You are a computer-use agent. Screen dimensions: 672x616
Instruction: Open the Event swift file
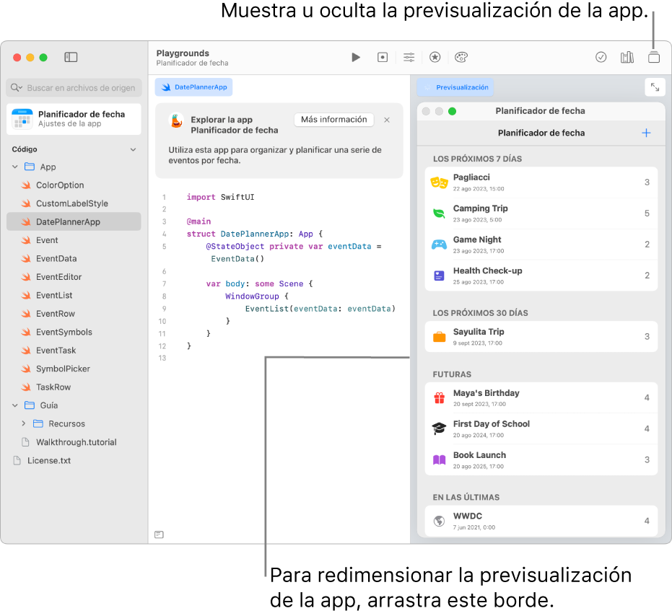tap(74, 240)
